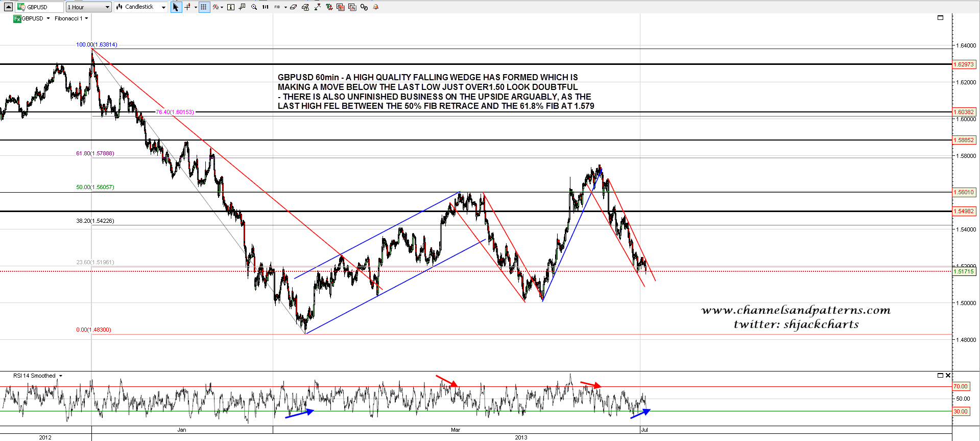
Task: Click the info box icon
Action: 231,7
